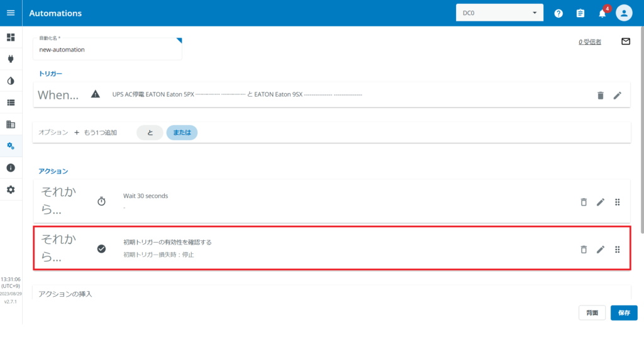Click the 保存 save button

624,313
